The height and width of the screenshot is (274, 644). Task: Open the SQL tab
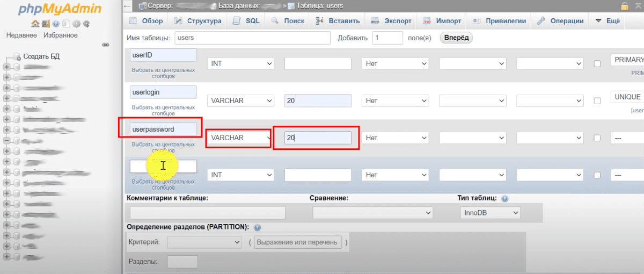click(x=246, y=21)
